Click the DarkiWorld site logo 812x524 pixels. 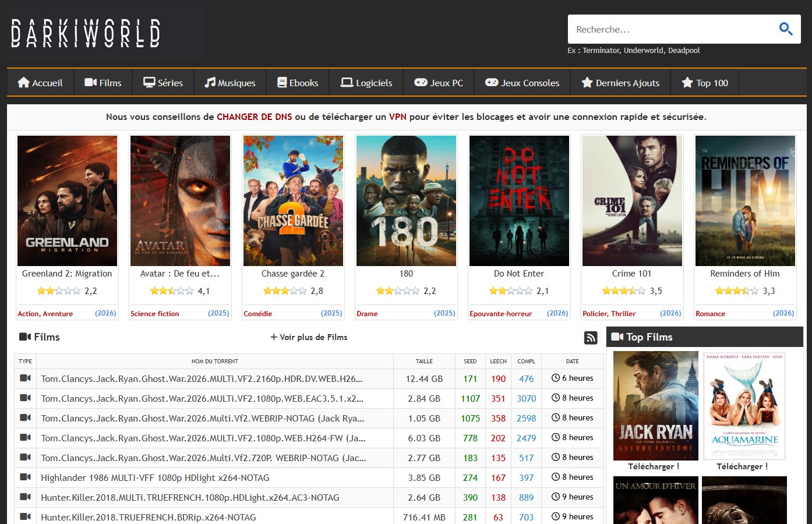[86, 33]
